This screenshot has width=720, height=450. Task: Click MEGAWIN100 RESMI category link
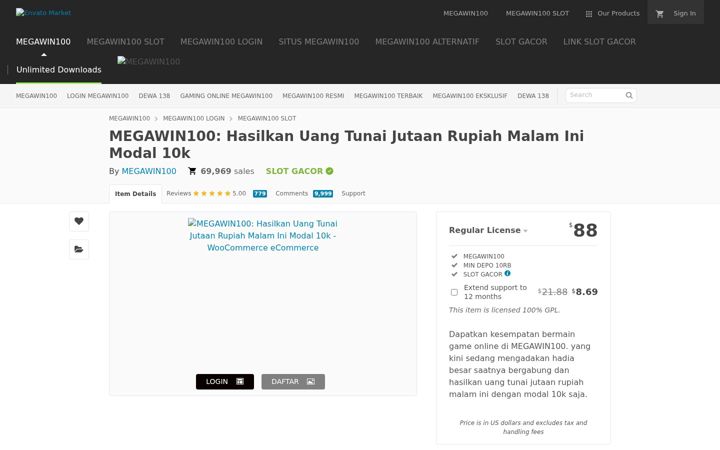313,96
